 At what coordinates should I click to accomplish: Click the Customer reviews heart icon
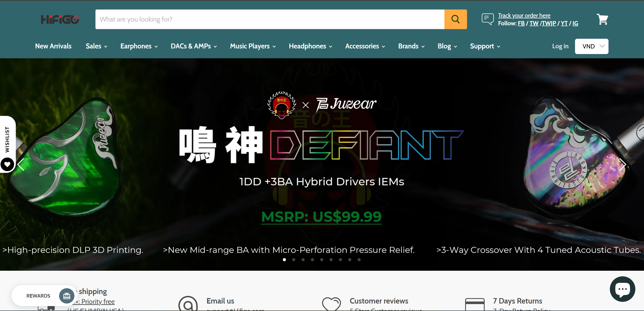coord(331,304)
